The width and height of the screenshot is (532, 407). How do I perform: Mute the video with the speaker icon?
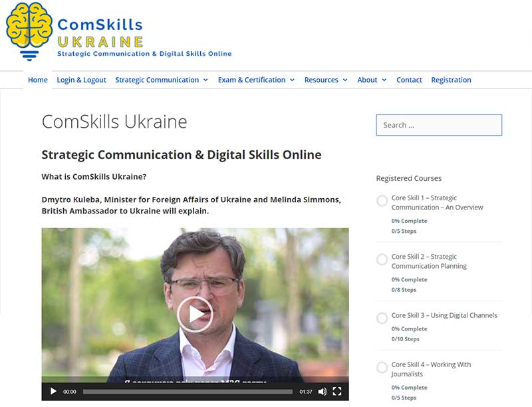323,392
